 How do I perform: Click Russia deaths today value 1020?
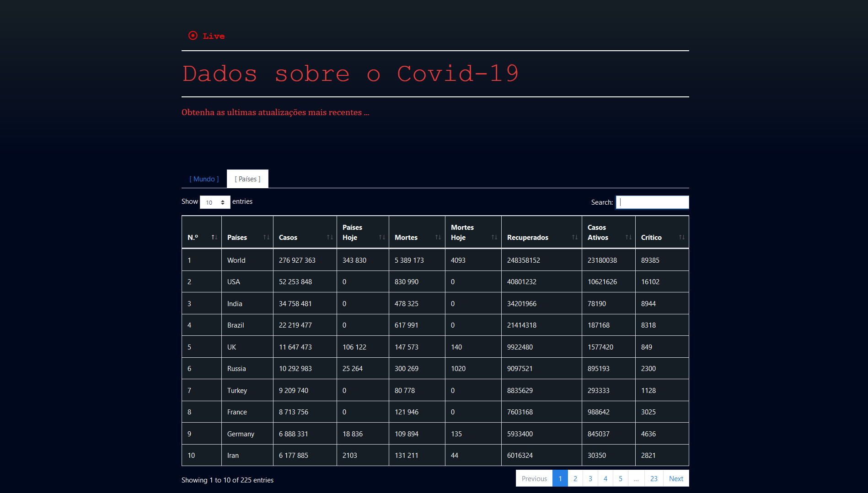click(458, 368)
